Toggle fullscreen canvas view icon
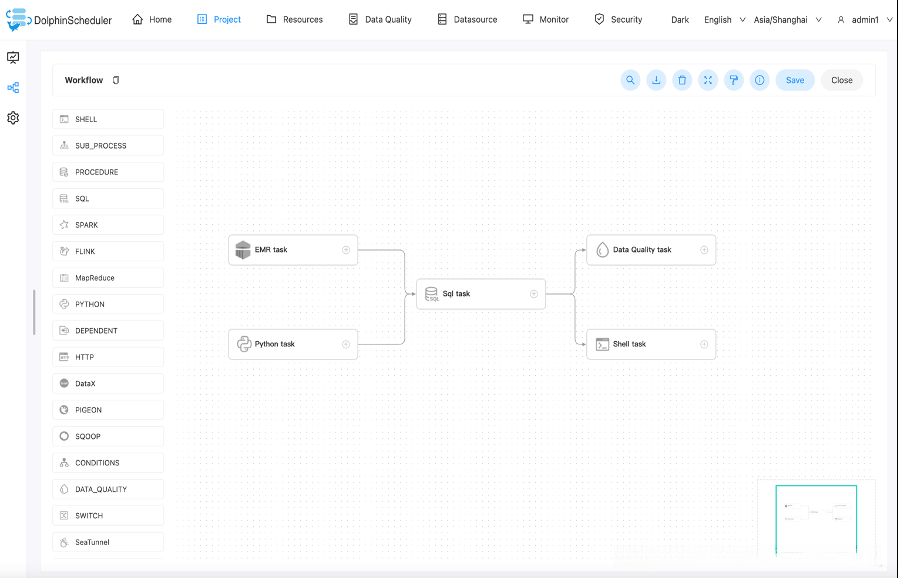 click(708, 80)
